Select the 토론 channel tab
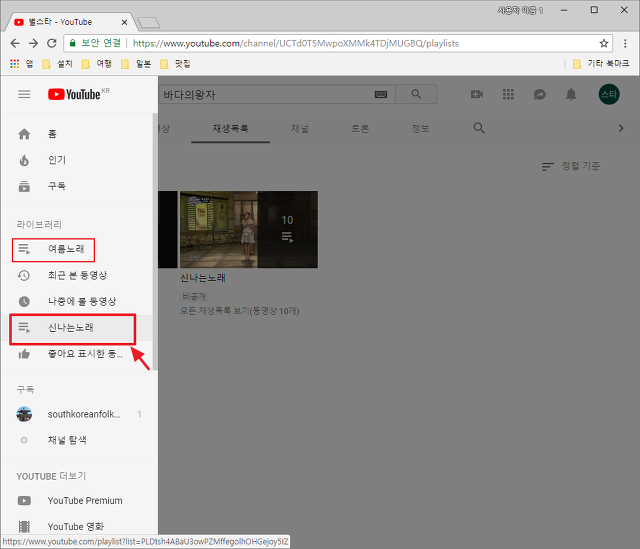This screenshot has height=549, width=640. 360,129
